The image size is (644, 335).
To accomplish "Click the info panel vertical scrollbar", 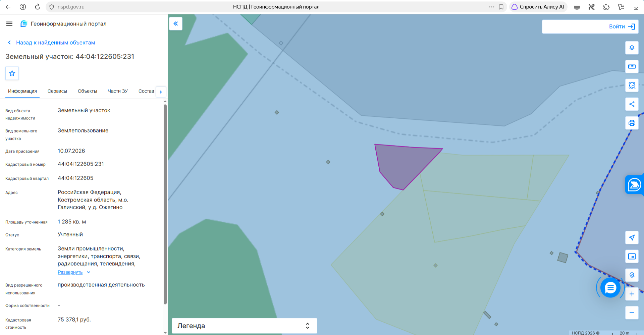I will point(165,205).
